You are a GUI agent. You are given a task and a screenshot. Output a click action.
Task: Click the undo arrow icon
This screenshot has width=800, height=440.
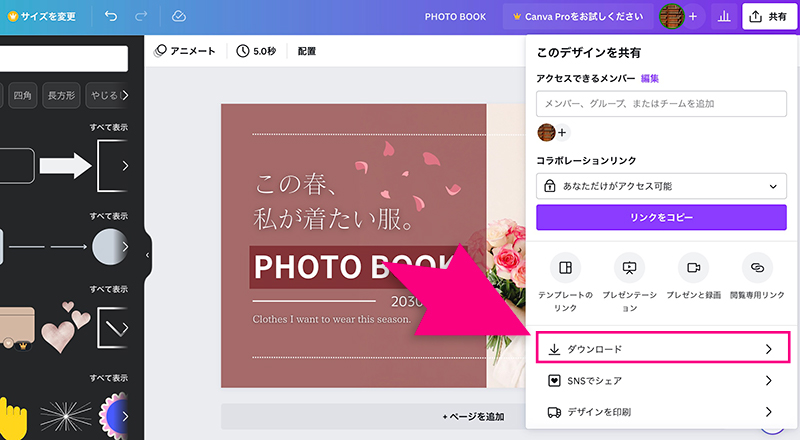point(110,17)
